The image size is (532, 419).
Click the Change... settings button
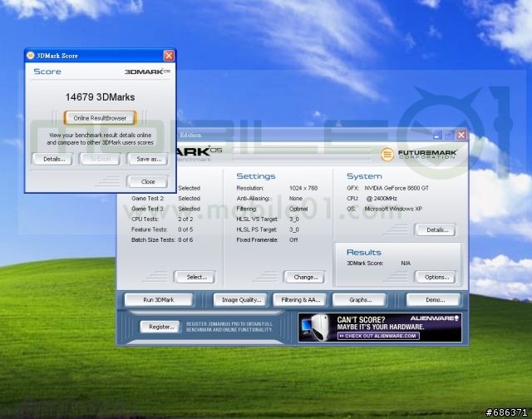305,277
